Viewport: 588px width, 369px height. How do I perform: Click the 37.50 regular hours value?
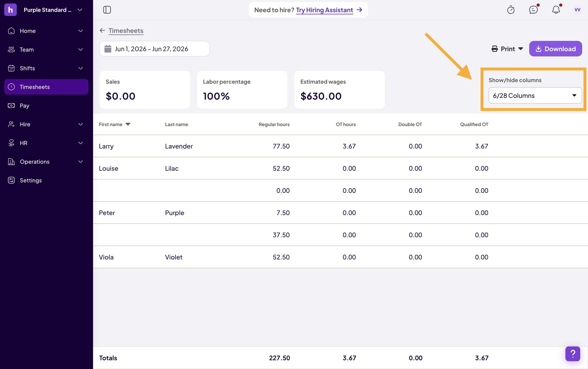point(281,235)
